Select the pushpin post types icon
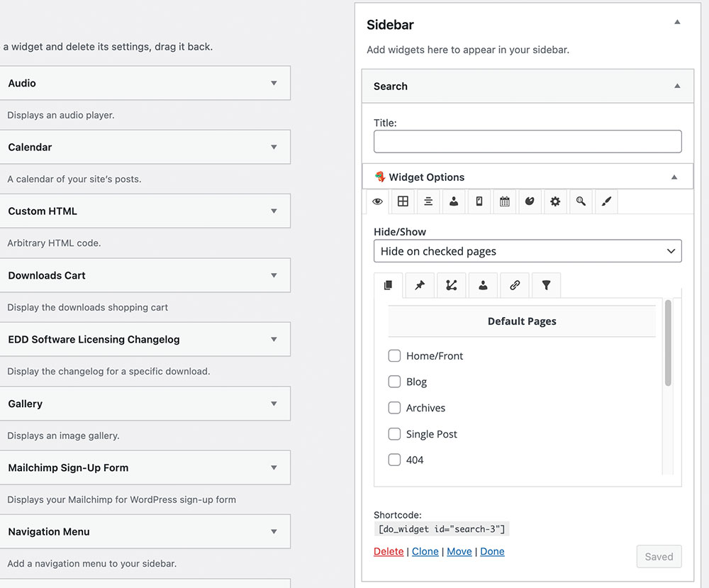Viewport: 709px width, 588px height. coord(420,285)
